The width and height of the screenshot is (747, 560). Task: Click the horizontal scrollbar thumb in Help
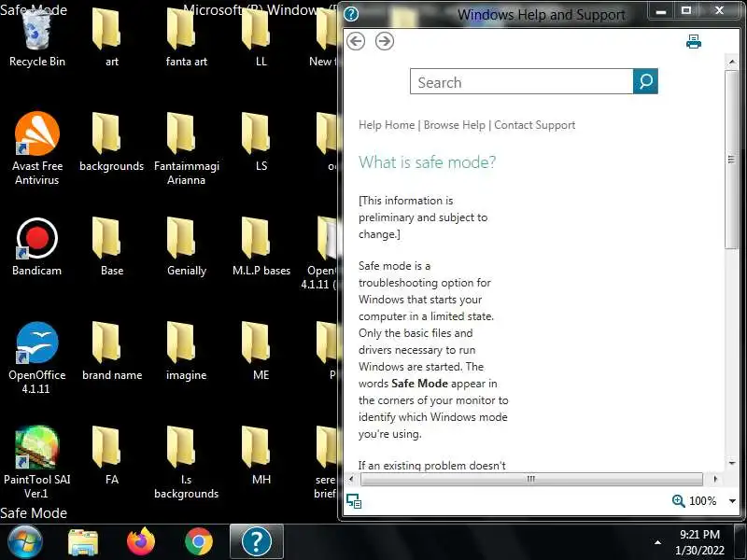(x=531, y=479)
